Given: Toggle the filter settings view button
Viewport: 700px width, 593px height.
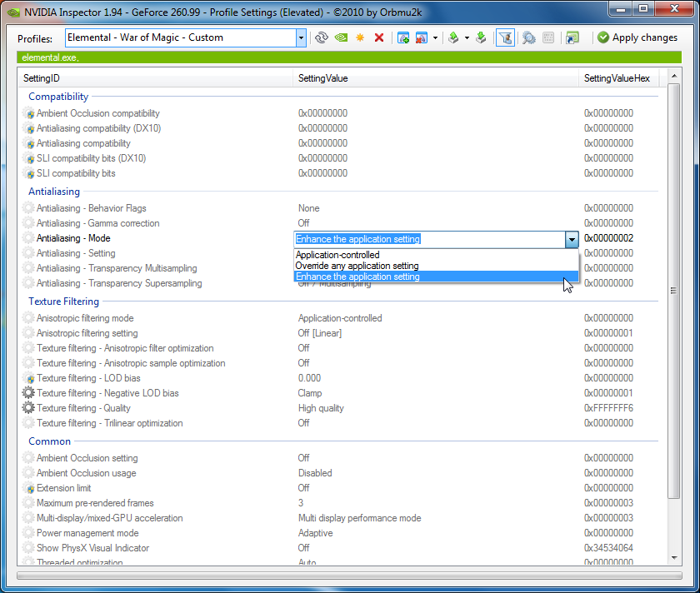Looking at the screenshot, I should pos(504,37).
